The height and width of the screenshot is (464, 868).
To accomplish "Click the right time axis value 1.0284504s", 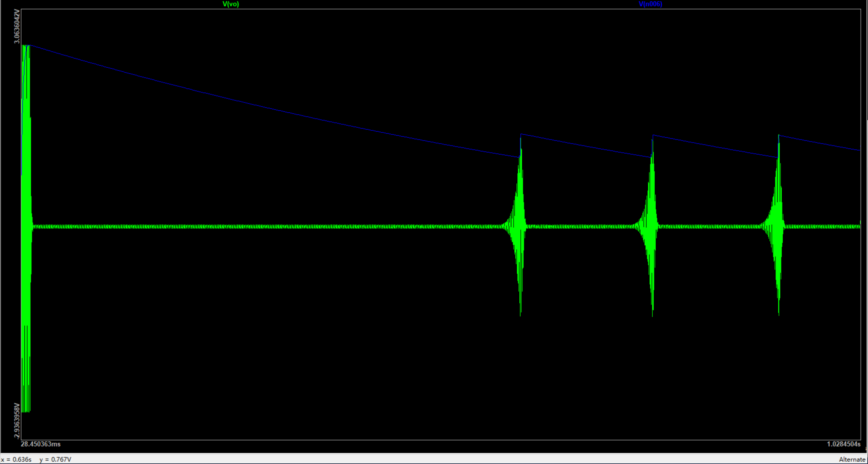I will coord(844,444).
